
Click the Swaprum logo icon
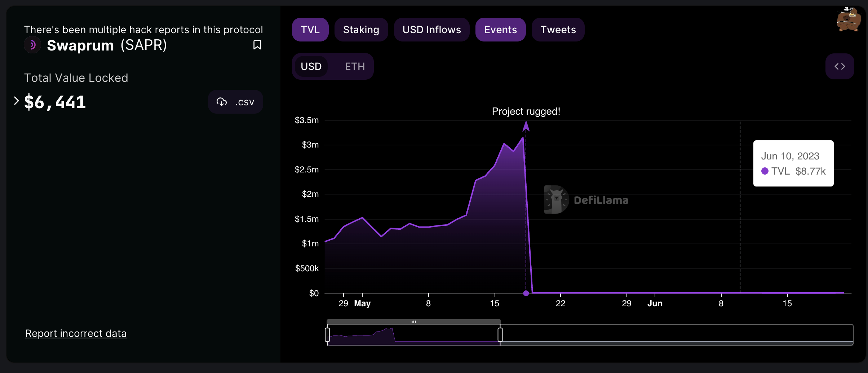pos(32,45)
